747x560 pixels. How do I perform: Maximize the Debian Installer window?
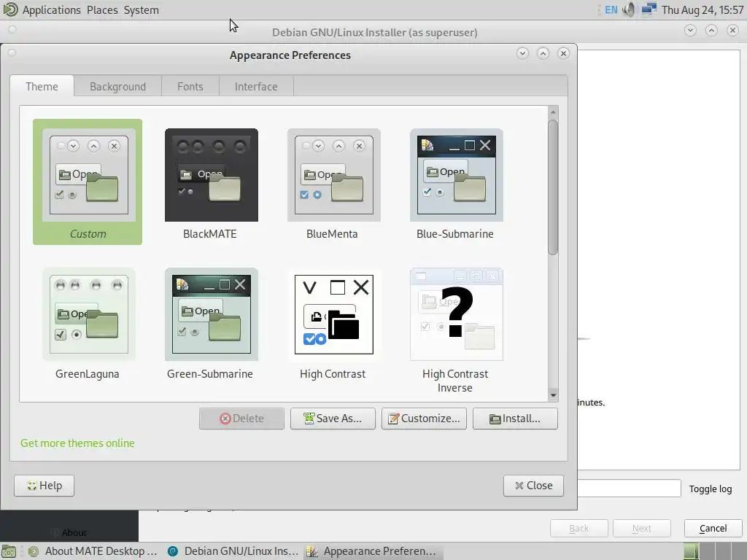pyautogui.click(x=711, y=31)
